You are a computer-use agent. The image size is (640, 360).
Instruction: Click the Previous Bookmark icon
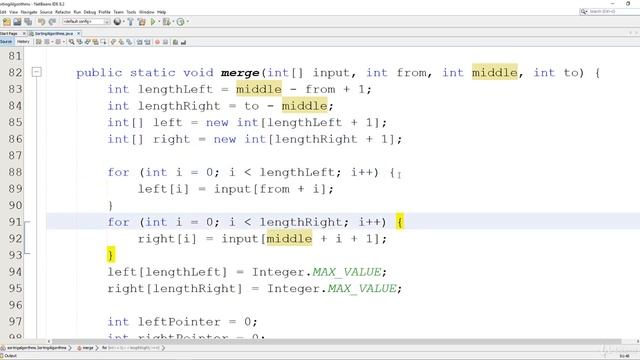113,42
